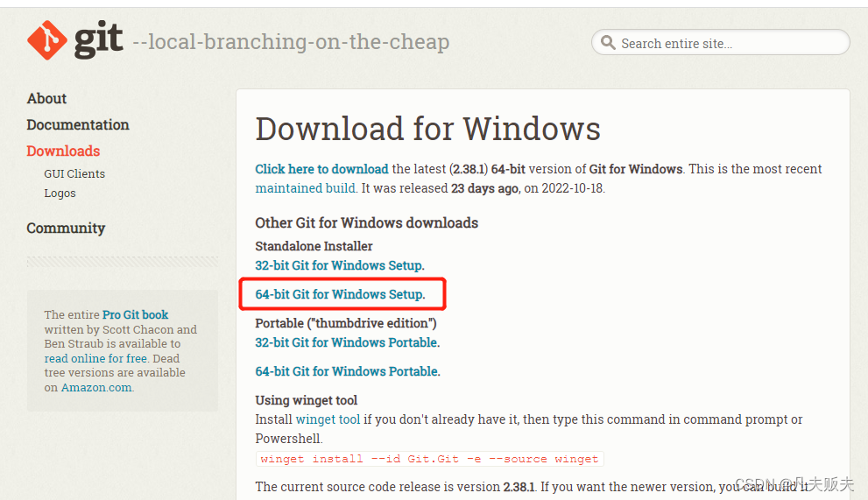Download 32-bit Git for Windows Setup
Viewport: 868px width, 500px height.
[339, 266]
